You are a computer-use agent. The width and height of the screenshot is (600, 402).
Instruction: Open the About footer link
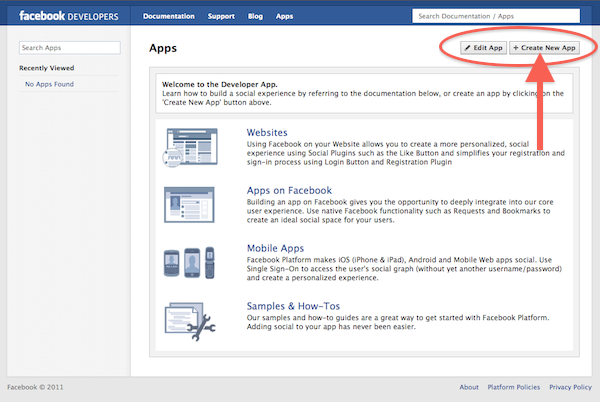(469, 387)
